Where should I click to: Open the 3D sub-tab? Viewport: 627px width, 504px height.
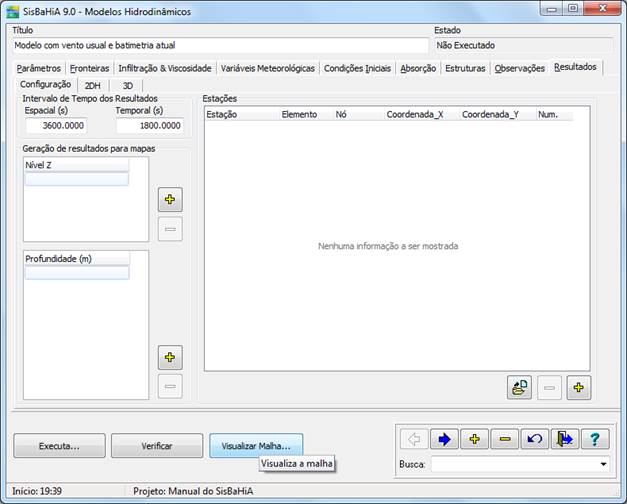(x=128, y=86)
